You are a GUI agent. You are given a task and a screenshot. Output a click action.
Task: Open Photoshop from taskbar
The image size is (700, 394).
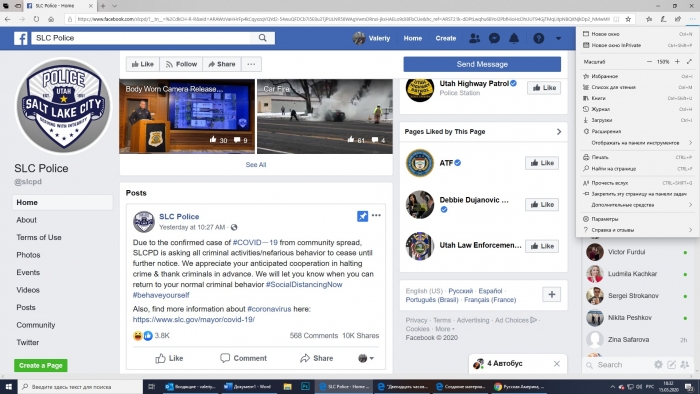click(305, 387)
